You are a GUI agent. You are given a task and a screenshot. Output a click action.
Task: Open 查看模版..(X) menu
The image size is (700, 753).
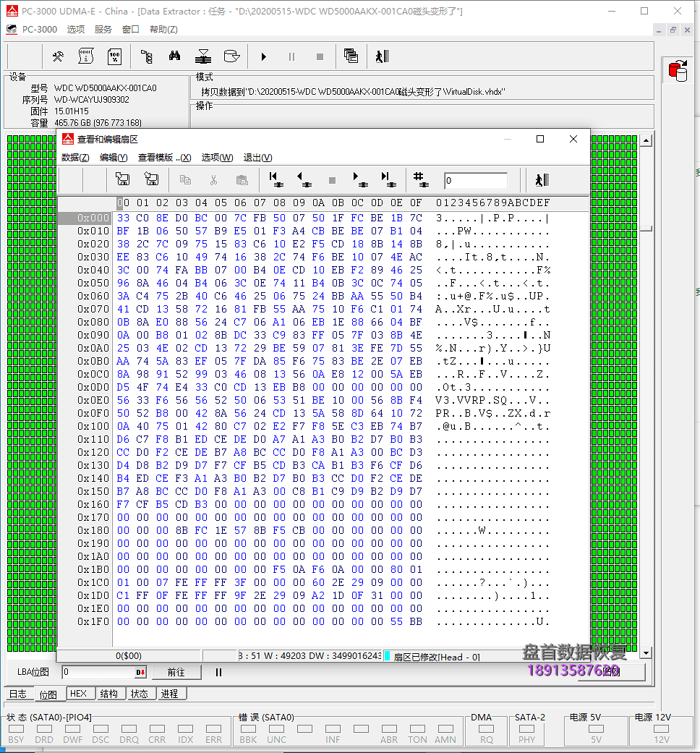tap(164, 158)
